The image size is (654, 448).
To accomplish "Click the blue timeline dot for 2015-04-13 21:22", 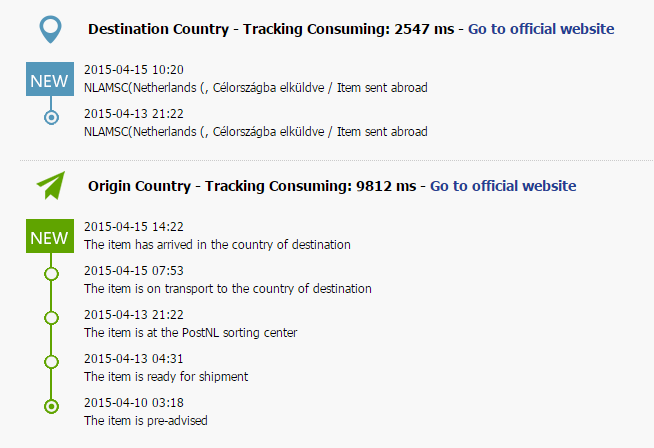I will tap(51, 118).
